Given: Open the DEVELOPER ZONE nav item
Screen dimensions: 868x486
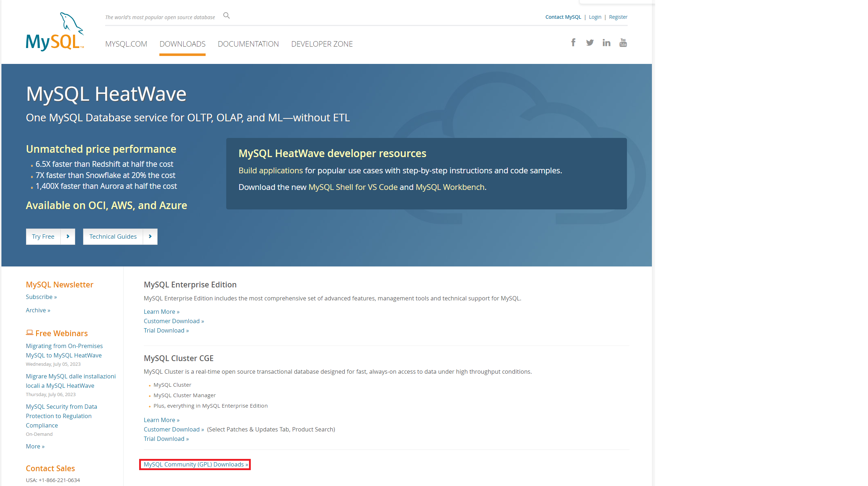Looking at the screenshot, I should (322, 44).
